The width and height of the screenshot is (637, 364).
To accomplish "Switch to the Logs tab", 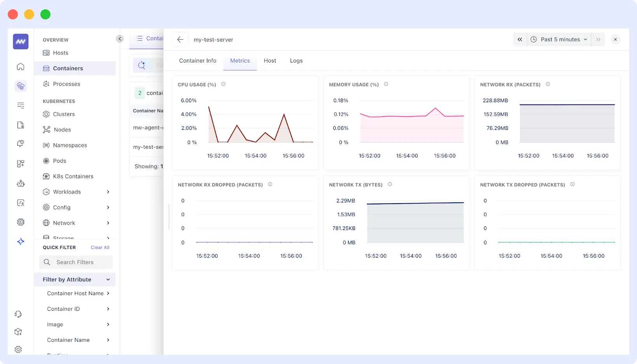I will click(x=296, y=61).
